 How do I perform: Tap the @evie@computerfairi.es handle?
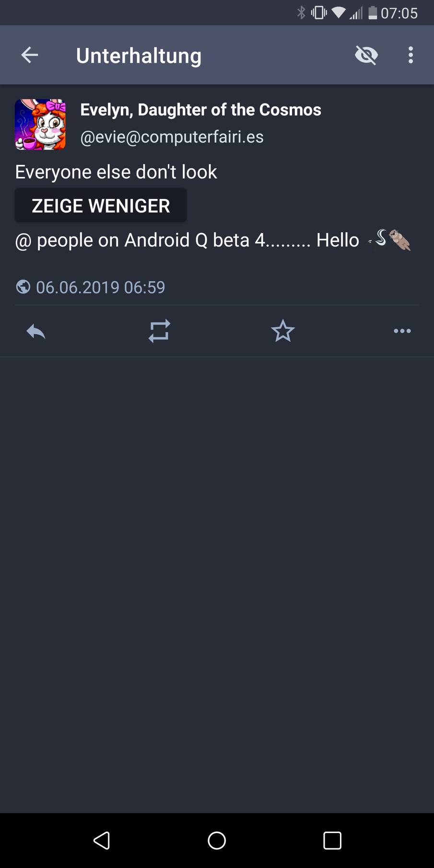point(172,137)
